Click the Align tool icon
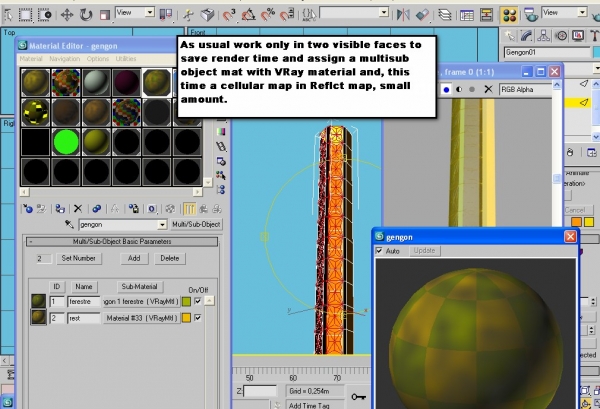Image resolution: width=600 pixels, height=409 pixels. click(x=422, y=15)
